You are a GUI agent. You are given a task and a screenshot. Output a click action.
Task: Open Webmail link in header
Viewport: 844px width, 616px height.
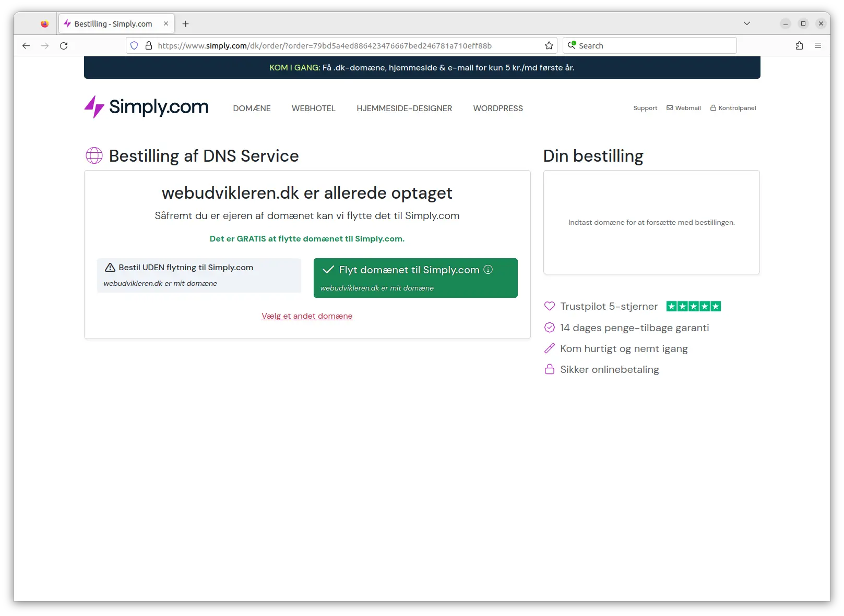coord(684,108)
